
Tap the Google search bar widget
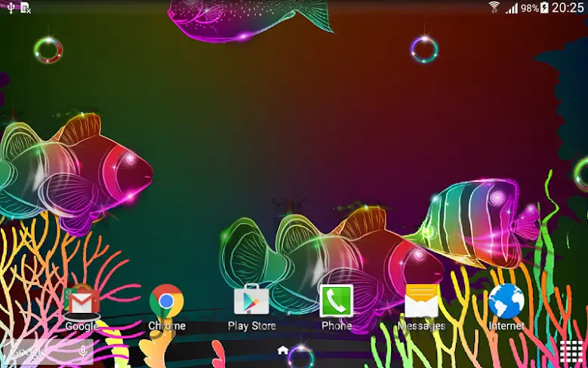point(48,352)
